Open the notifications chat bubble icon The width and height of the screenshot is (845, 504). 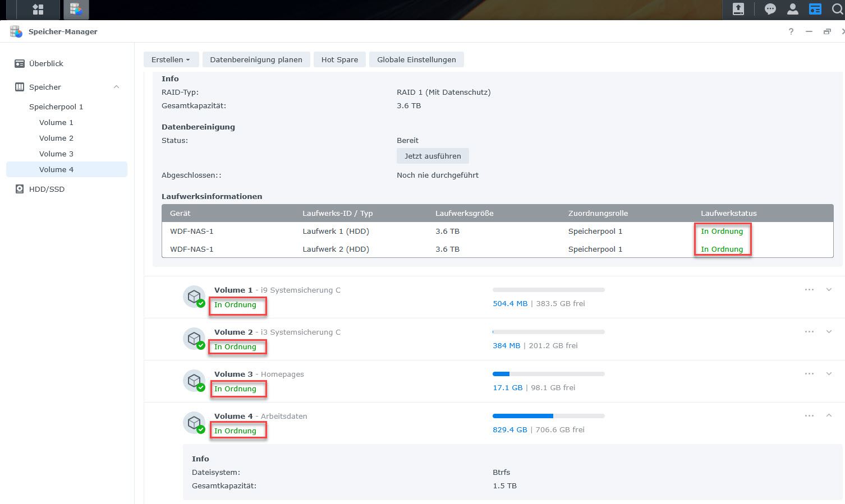point(770,10)
